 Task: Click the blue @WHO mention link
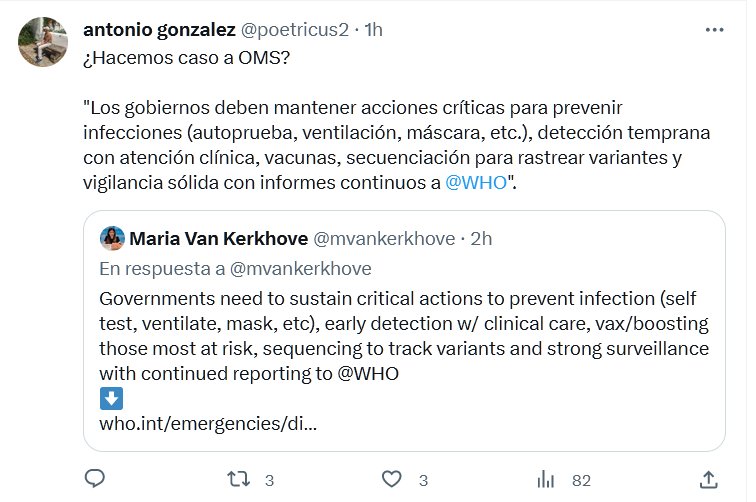click(x=475, y=184)
